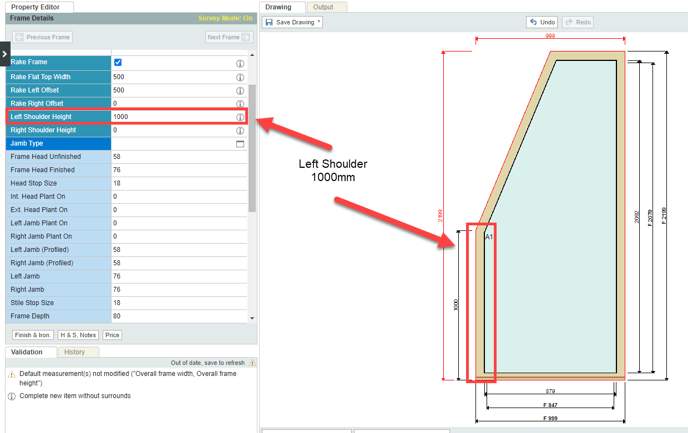Click the Price button
The image size is (688, 433).
pyautogui.click(x=112, y=335)
